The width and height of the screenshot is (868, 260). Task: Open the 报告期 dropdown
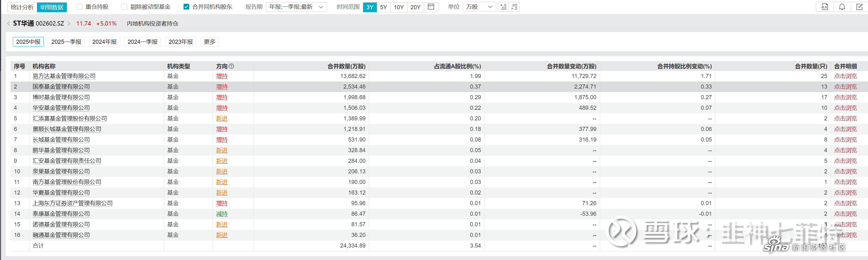click(x=296, y=7)
